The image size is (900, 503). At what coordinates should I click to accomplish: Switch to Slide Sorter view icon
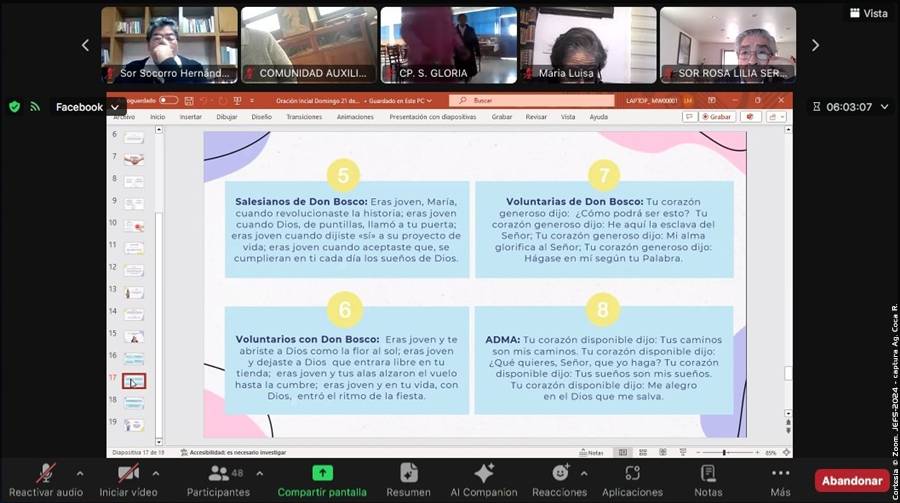pyautogui.click(x=643, y=452)
